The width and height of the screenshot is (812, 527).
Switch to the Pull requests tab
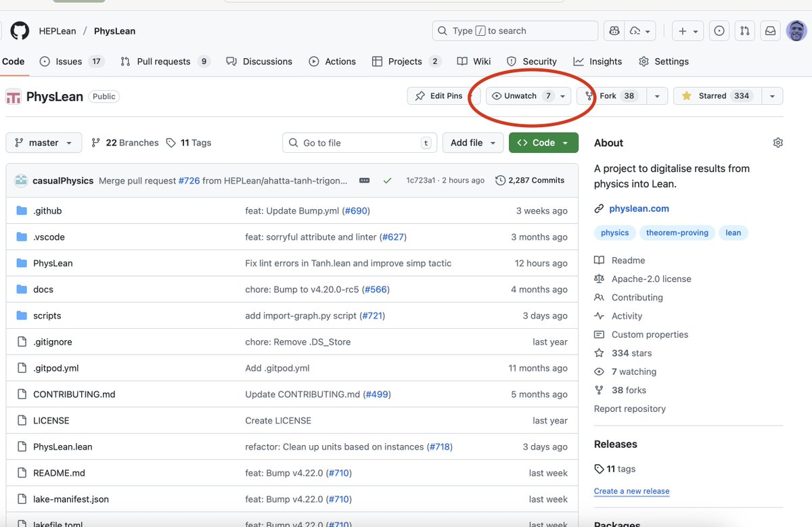165,62
